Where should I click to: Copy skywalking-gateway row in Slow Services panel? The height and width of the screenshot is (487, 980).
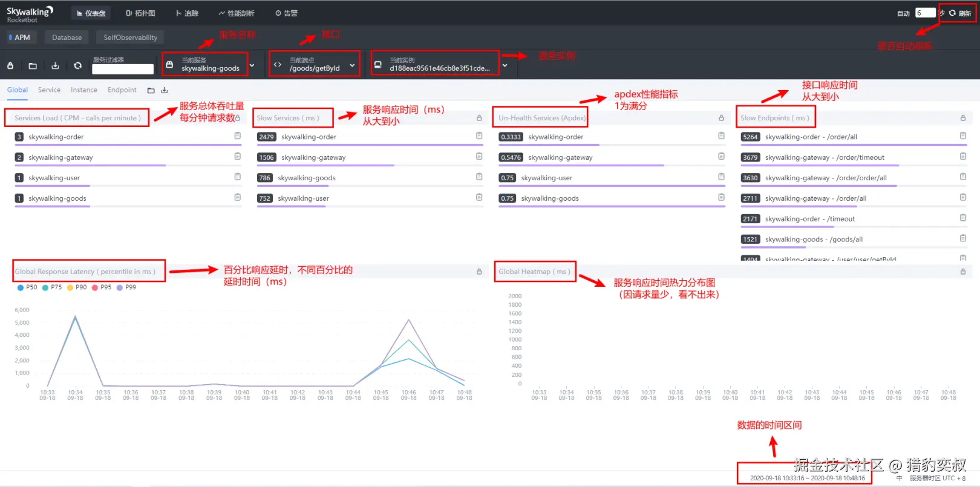pyautogui.click(x=479, y=157)
